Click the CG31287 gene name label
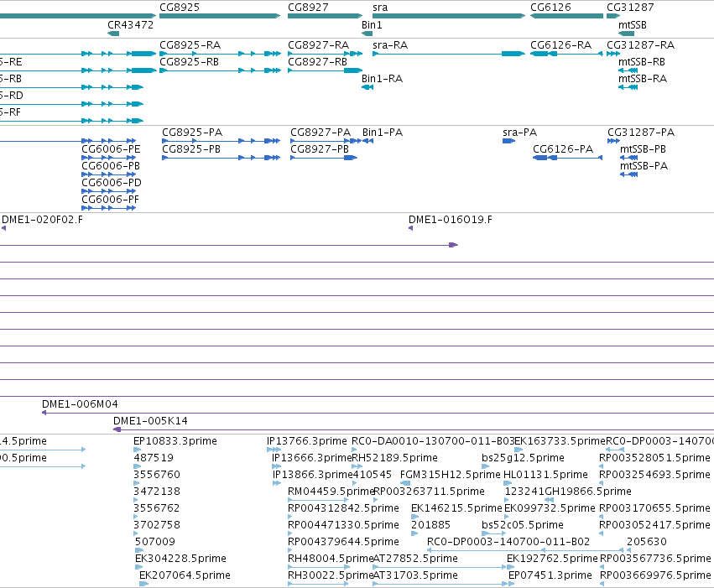 630,8
